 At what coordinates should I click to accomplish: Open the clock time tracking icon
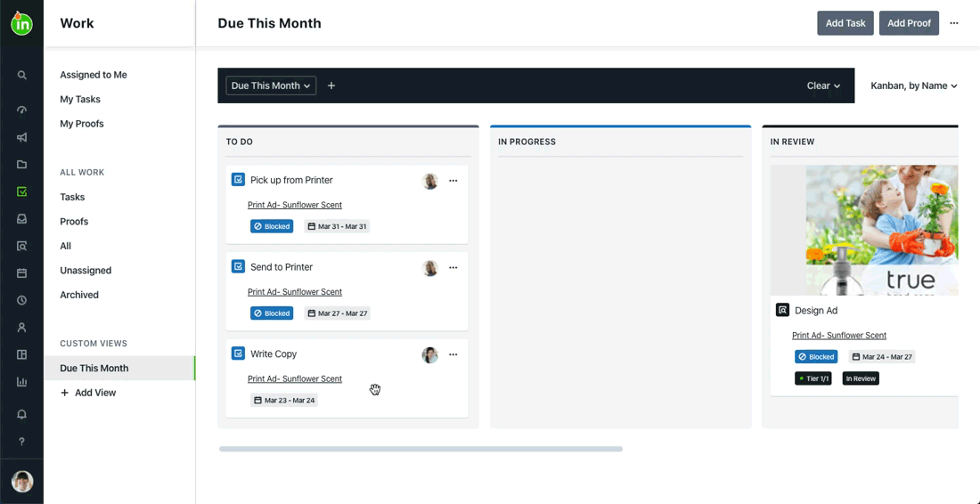tap(22, 300)
